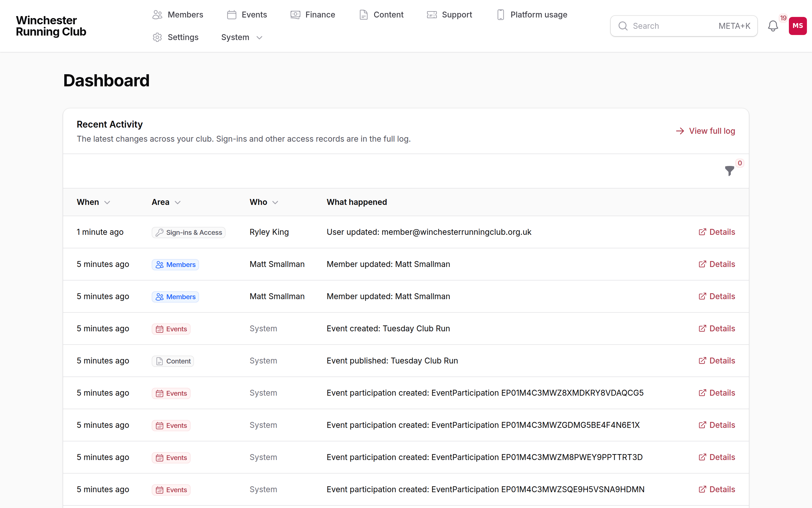Focus the Search input field
This screenshot has height=508, width=812.
683,26
